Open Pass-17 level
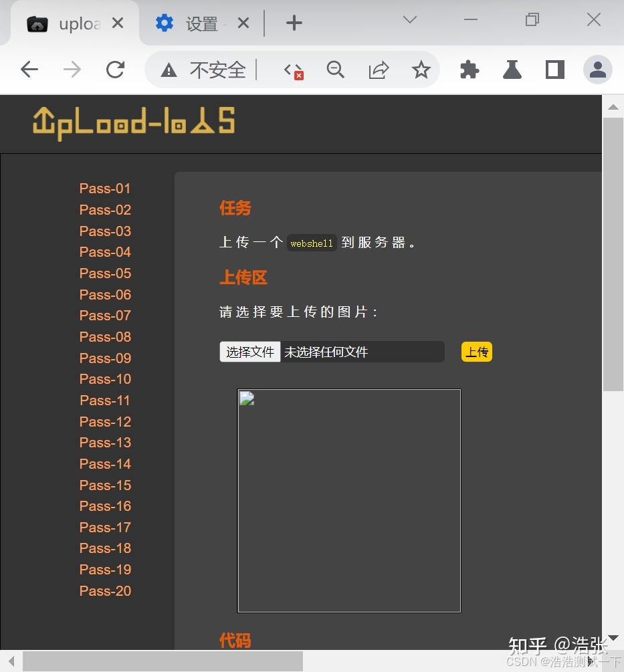Image resolution: width=624 pixels, height=672 pixels. click(105, 527)
